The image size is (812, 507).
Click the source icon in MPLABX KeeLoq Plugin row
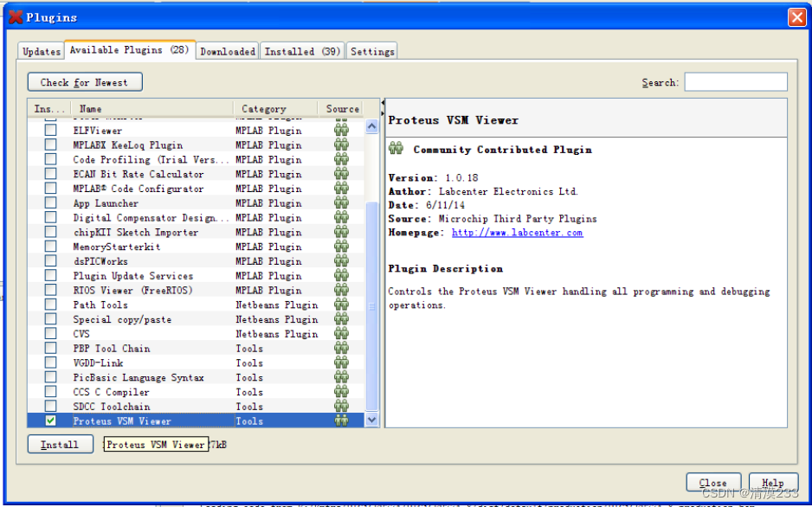tap(341, 144)
